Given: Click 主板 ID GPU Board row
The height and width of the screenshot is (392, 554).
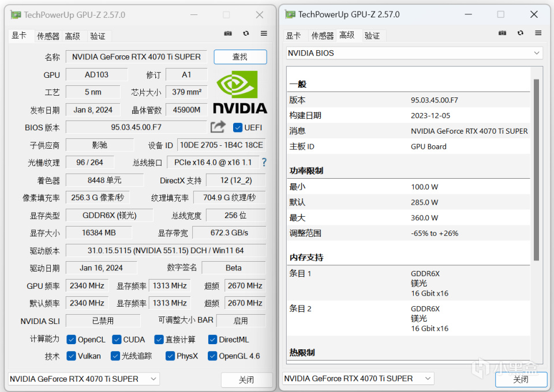Looking at the screenshot, I should point(409,146).
